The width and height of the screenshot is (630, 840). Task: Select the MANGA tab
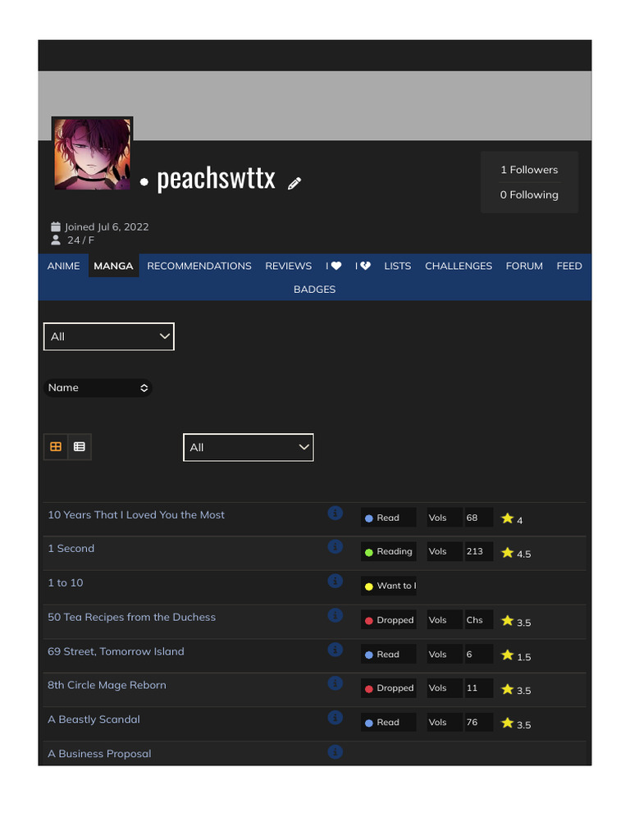pos(113,266)
